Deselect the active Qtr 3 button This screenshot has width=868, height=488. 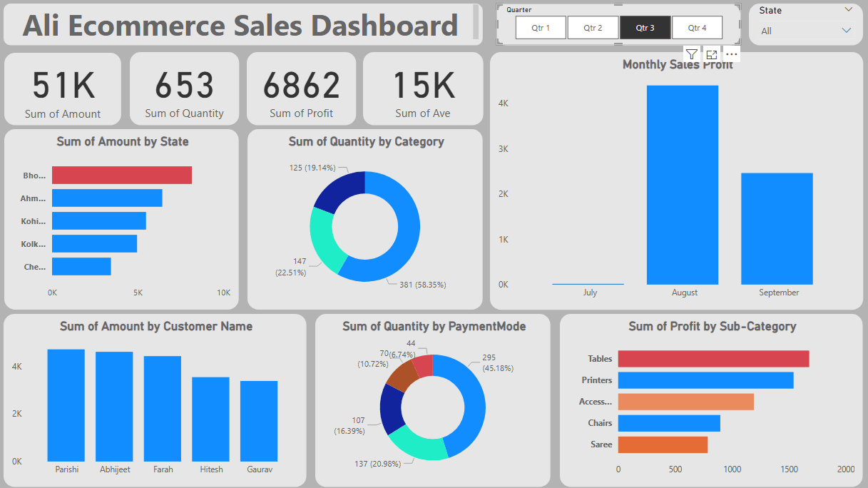coord(645,28)
